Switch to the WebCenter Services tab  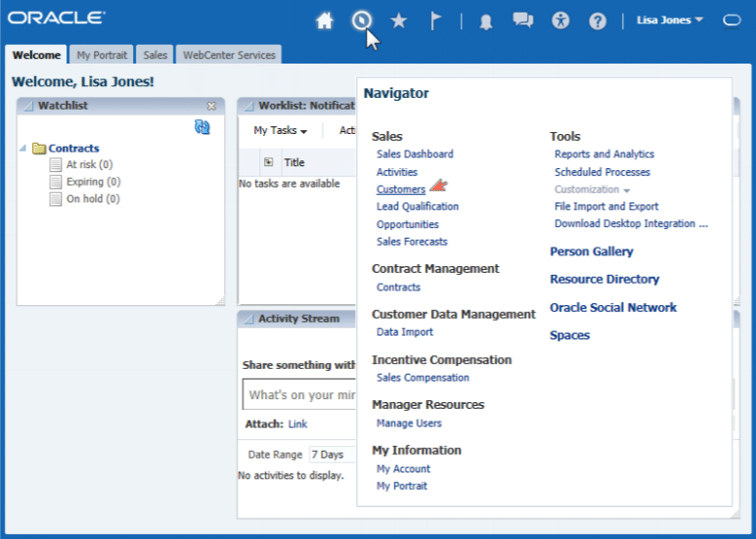(x=229, y=55)
